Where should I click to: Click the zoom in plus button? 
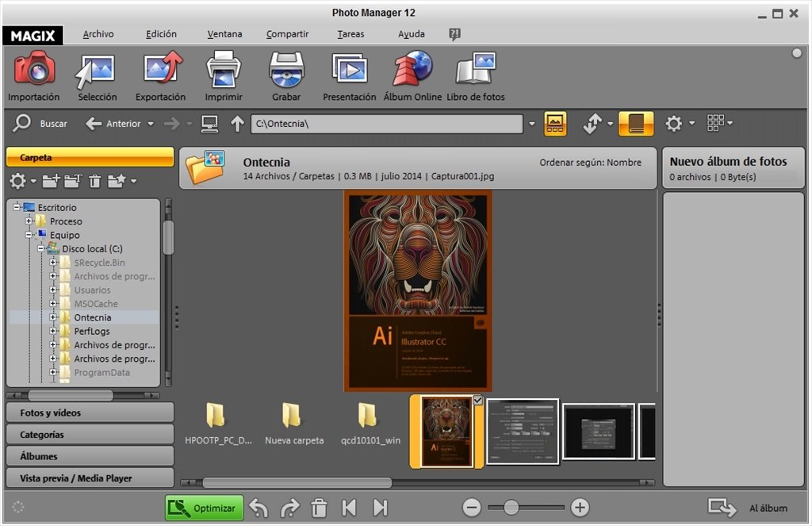click(x=580, y=507)
